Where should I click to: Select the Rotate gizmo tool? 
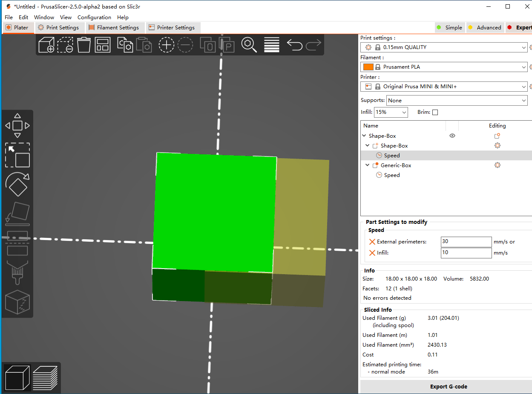pos(17,184)
